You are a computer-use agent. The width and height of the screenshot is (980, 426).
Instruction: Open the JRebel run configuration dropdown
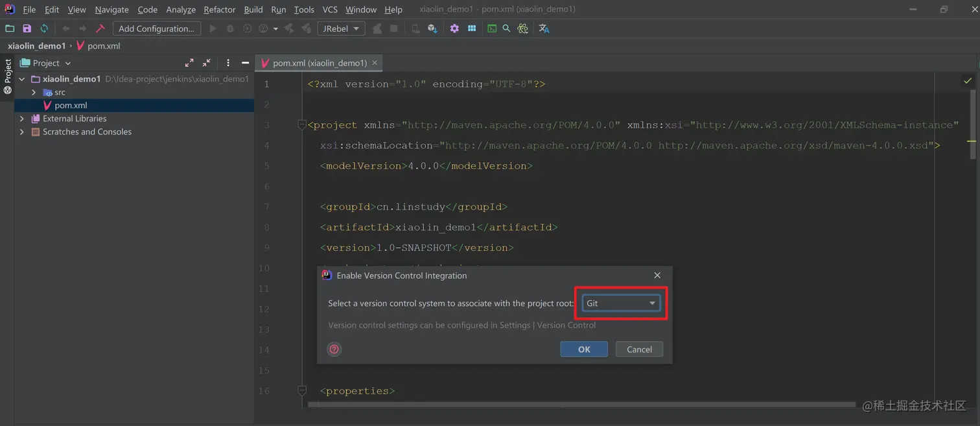tap(341, 29)
